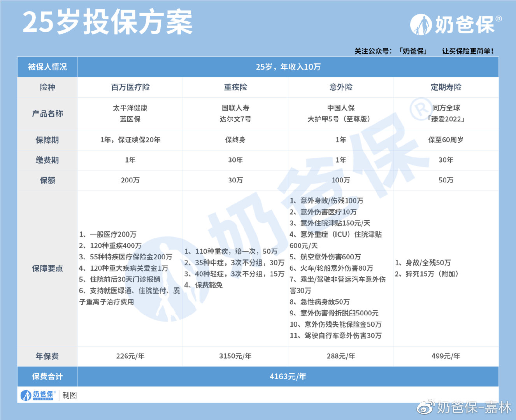516x420 pixels.
Task: Click the cell 25岁,年收入10万
Action: [288, 67]
